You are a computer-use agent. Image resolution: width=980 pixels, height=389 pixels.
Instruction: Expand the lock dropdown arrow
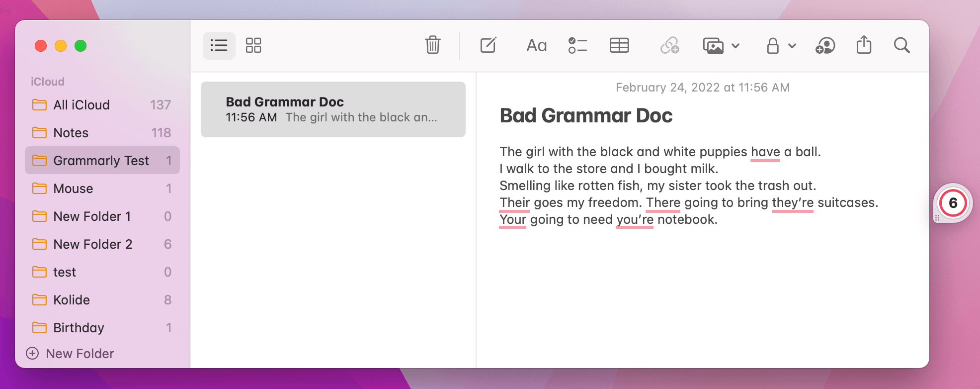tap(792, 46)
